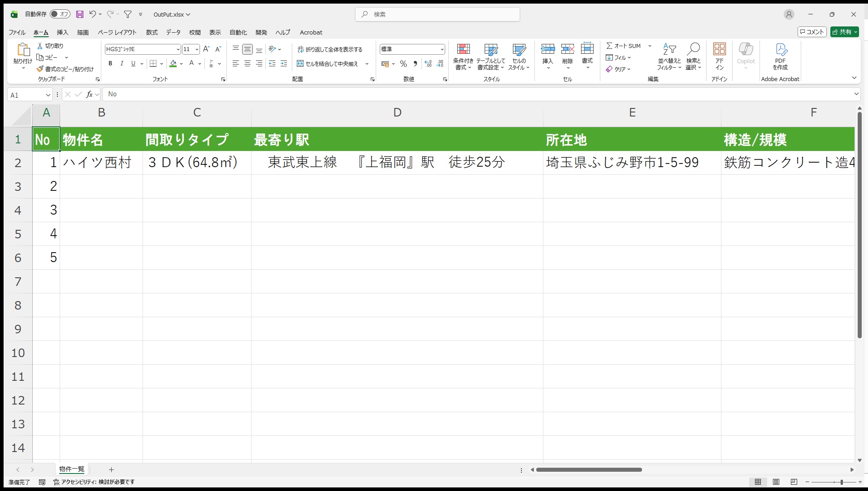
Task: Open the データ ribbon tab
Action: [x=173, y=32]
